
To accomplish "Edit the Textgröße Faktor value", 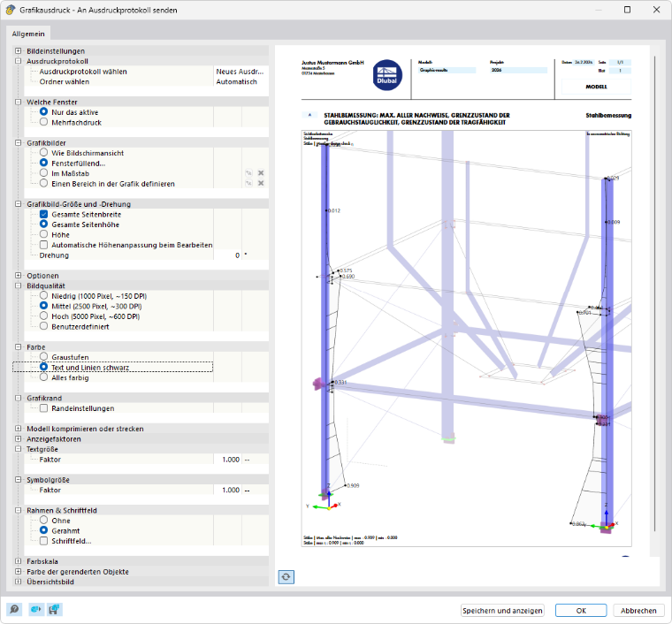I will pos(227,459).
